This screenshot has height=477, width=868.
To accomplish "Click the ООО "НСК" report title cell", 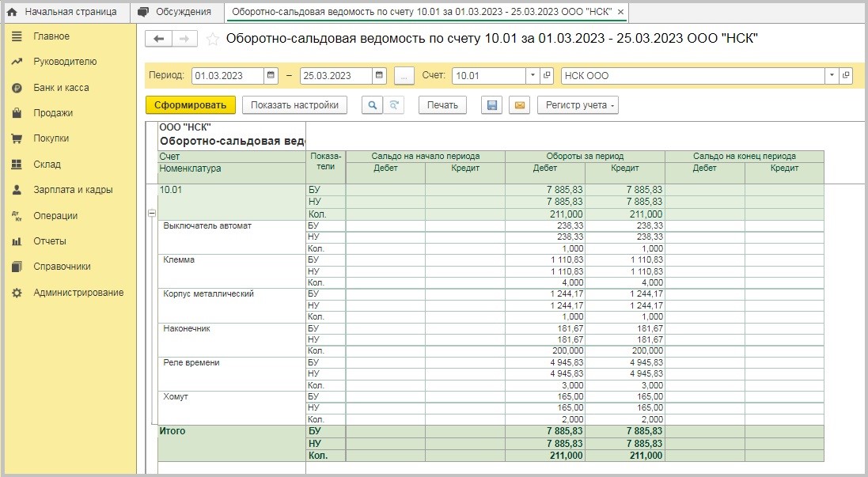I will (185, 127).
